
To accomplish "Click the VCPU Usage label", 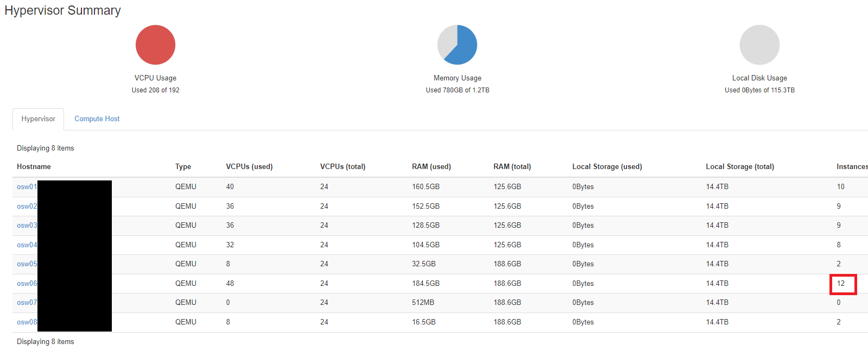I will point(155,78).
